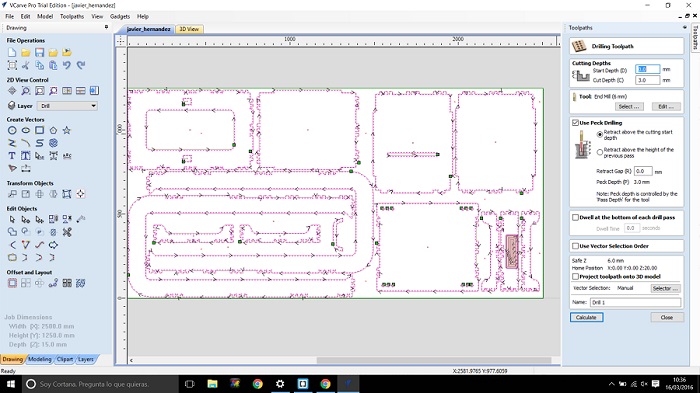This screenshot has width=700, height=393.
Task: Click the Task View taskbar icon
Action: 190,384
